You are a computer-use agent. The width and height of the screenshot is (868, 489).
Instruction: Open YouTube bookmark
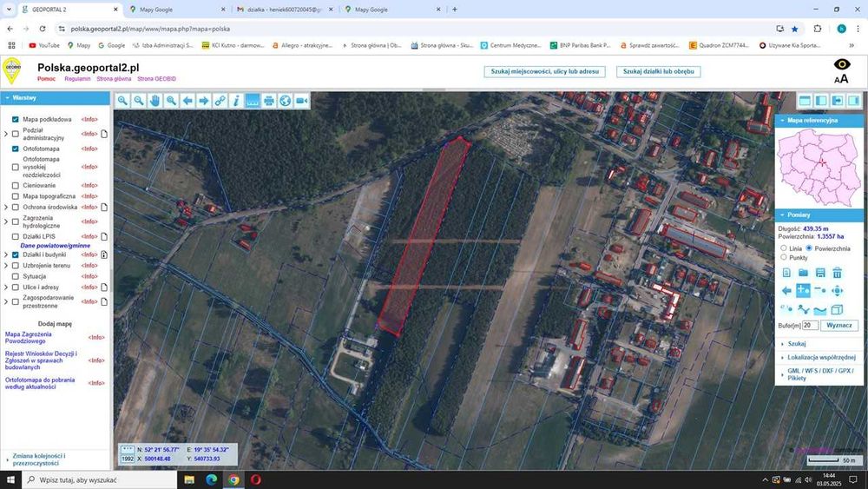pos(44,45)
